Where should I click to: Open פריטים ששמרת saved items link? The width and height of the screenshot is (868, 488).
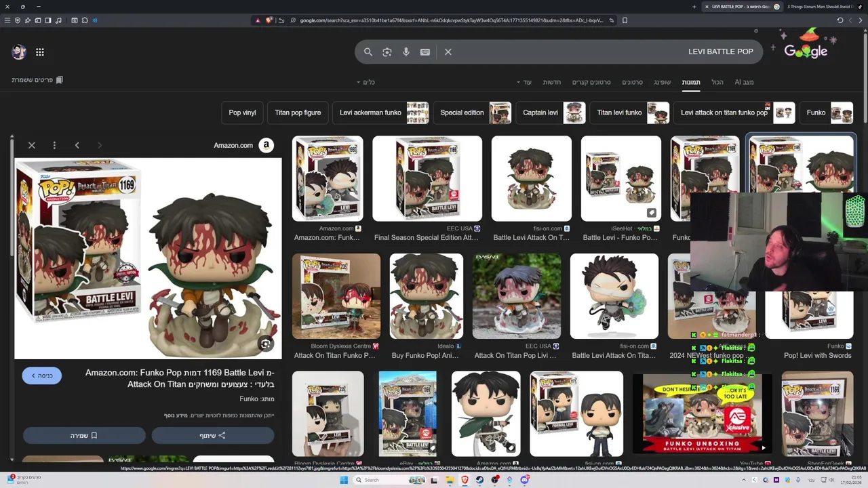tap(37, 80)
